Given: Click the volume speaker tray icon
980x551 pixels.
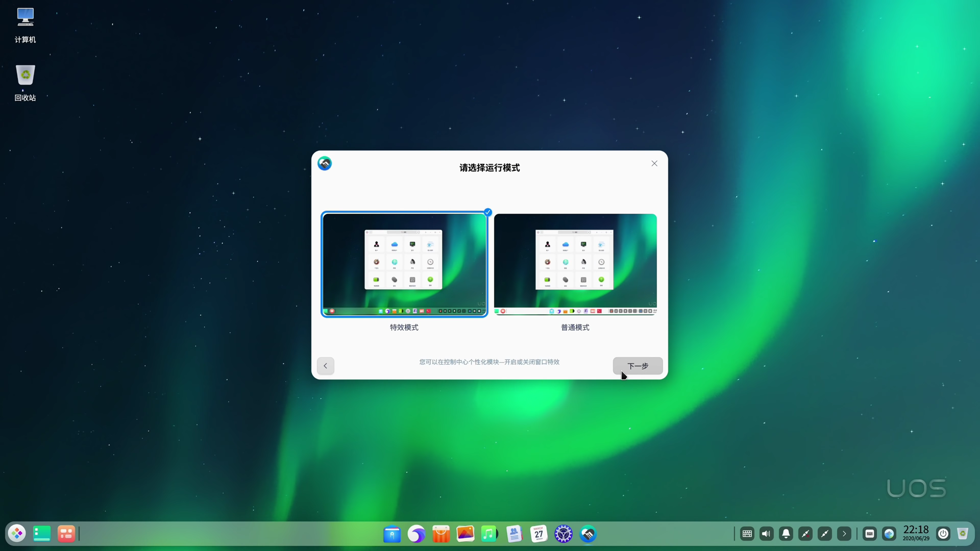Looking at the screenshot, I should [767, 534].
